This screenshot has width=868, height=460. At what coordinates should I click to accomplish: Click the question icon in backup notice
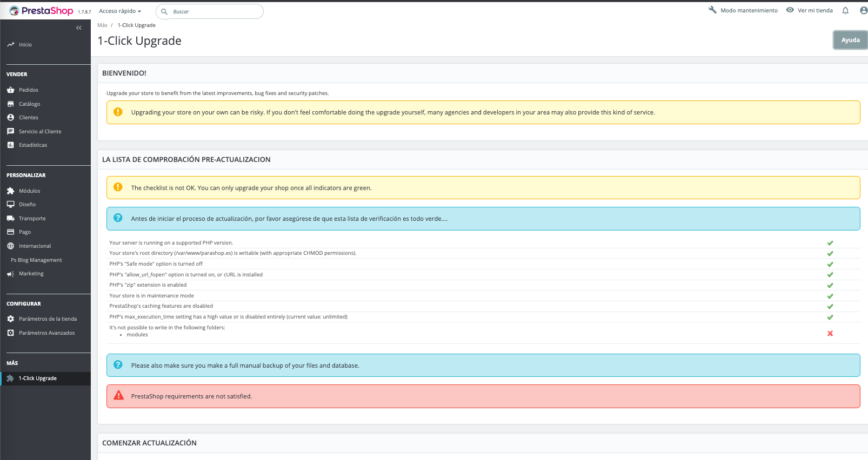click(x=118, y=365)
